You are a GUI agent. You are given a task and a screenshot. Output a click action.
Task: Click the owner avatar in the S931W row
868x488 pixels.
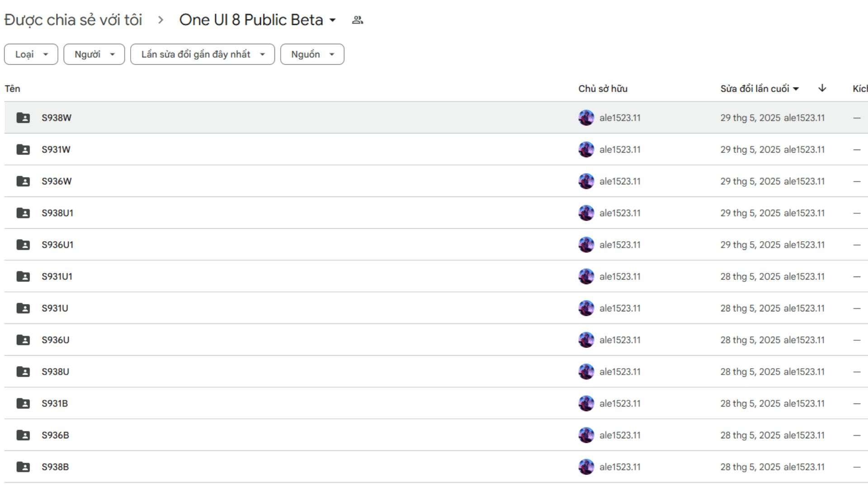pyautogui.click(x=586, y=149)
